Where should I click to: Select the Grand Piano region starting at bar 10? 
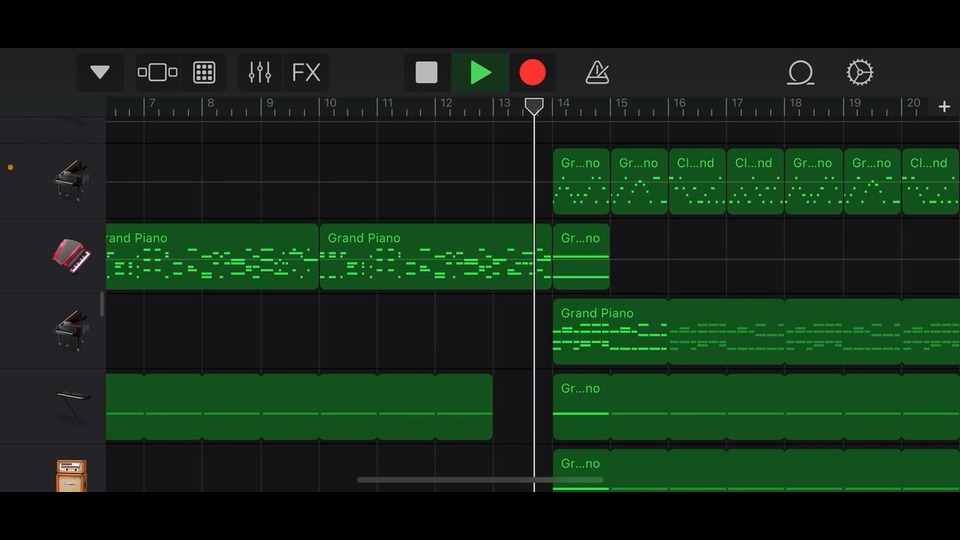click(435, 257)
